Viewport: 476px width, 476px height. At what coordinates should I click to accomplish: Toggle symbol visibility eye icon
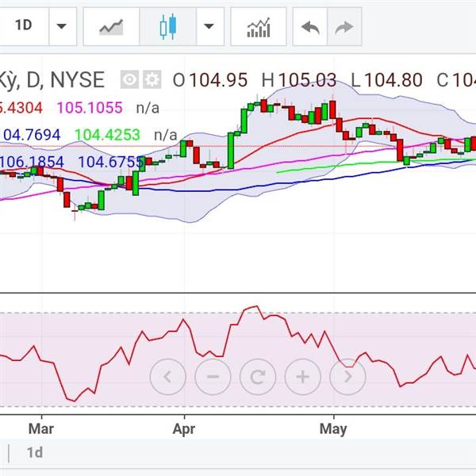click(129, 79)
